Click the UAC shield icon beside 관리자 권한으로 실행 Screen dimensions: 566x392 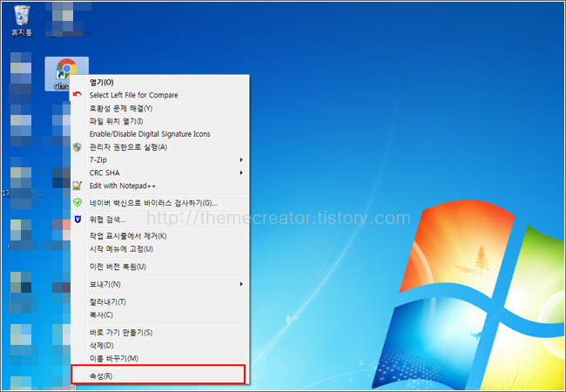tap(77, 147)
